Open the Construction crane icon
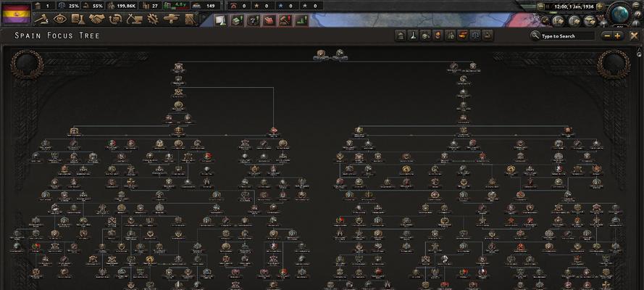644x290 pixels. tap(134, 19)
